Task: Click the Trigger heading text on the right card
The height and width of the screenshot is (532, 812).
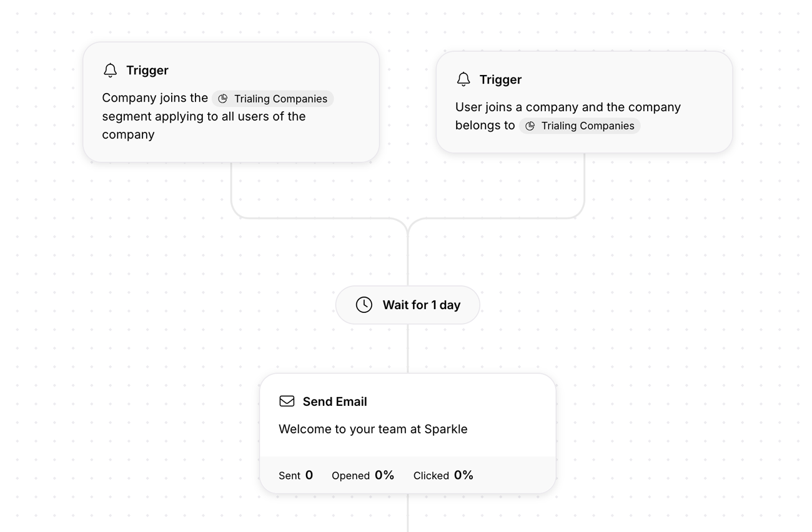Action: [500, 79]
